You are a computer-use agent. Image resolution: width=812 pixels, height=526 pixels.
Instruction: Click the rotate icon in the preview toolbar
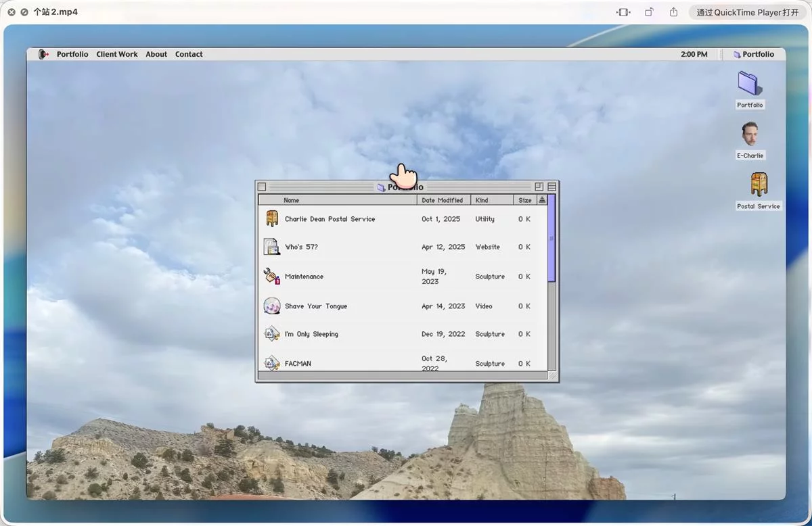point(649,12)
